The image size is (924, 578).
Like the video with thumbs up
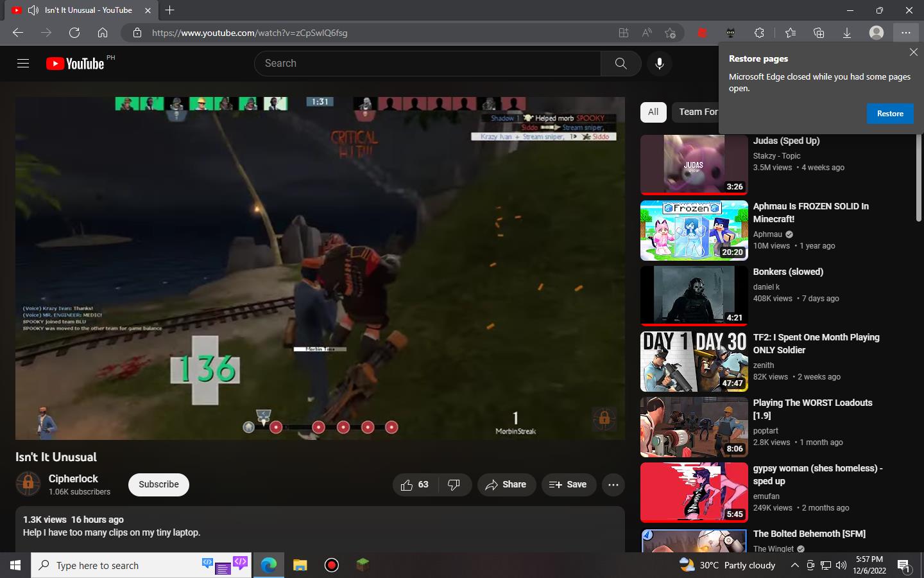415,485
